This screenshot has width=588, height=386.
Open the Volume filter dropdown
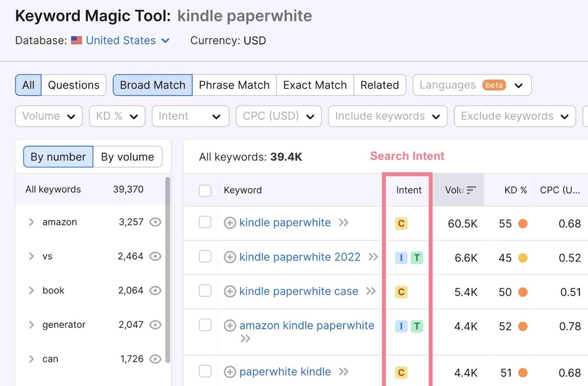pos(49,116)
